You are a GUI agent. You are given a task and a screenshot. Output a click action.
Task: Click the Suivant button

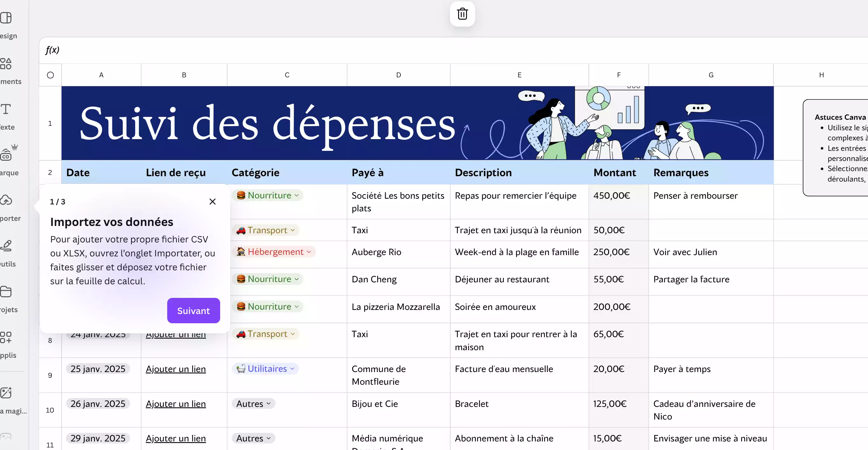coord(194,311)
